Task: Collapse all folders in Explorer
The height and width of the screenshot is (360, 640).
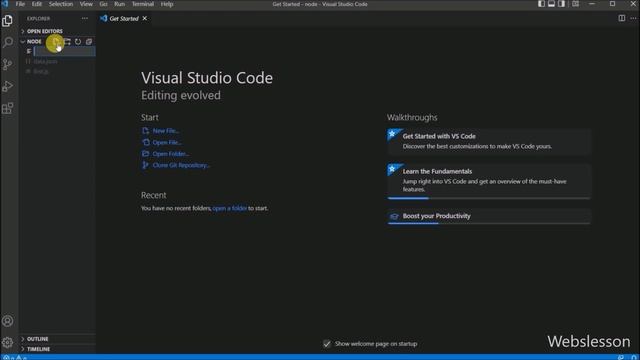Action: point(89,42)
